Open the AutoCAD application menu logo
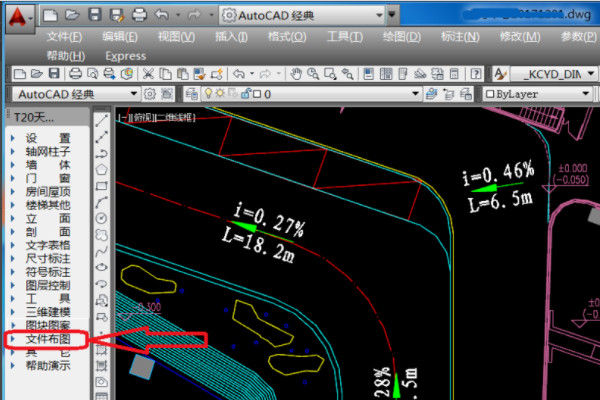The image size is (600, 400). (x=19, y=14)
